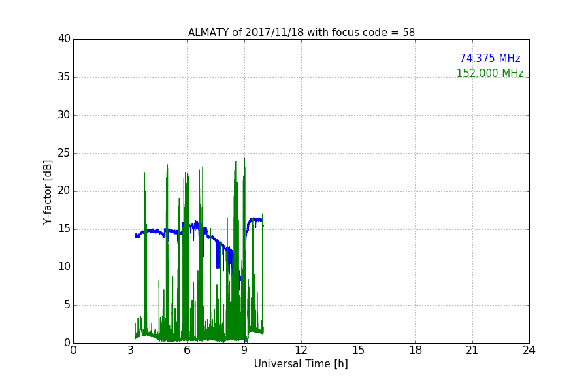Click the 'Universal Time [h]' axis label
The height and width of the screenshot is (392, 588).
click(x=301, y=364)
